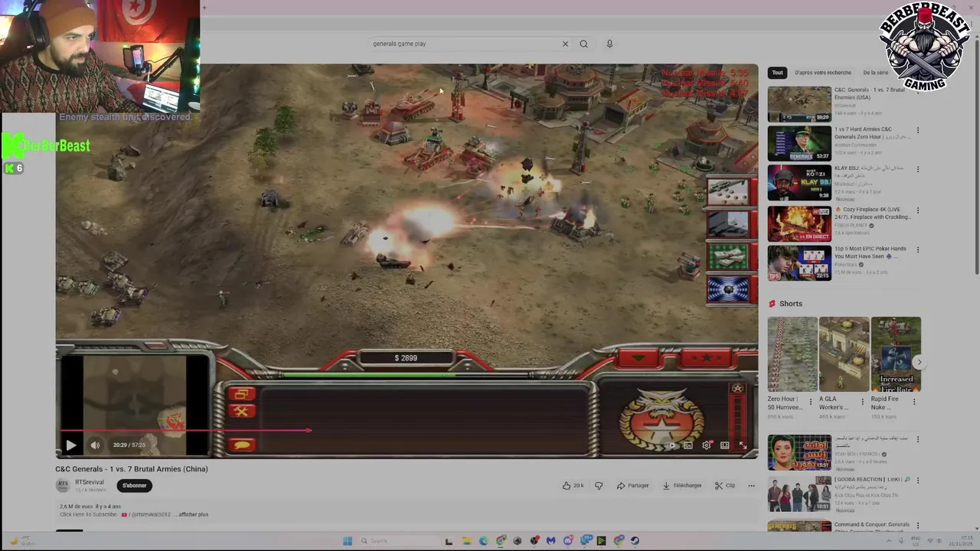Open File Explorer from taskbar

466,541
